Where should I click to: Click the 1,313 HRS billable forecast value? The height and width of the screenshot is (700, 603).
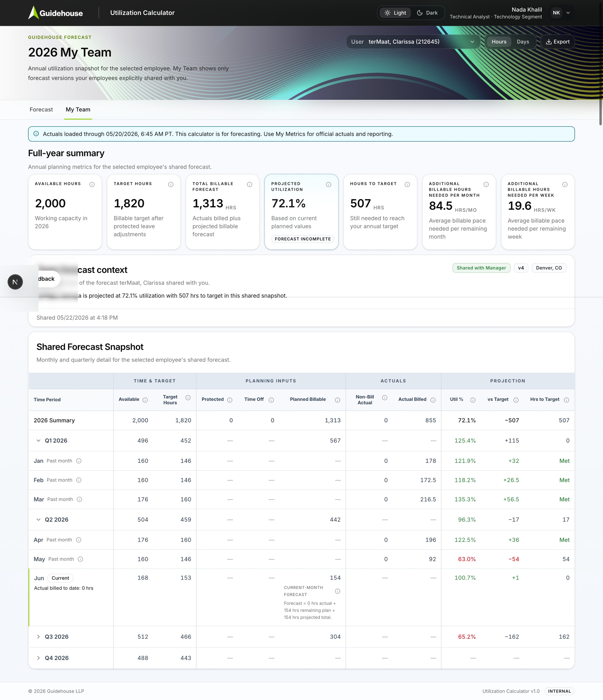tap(214, 204)
